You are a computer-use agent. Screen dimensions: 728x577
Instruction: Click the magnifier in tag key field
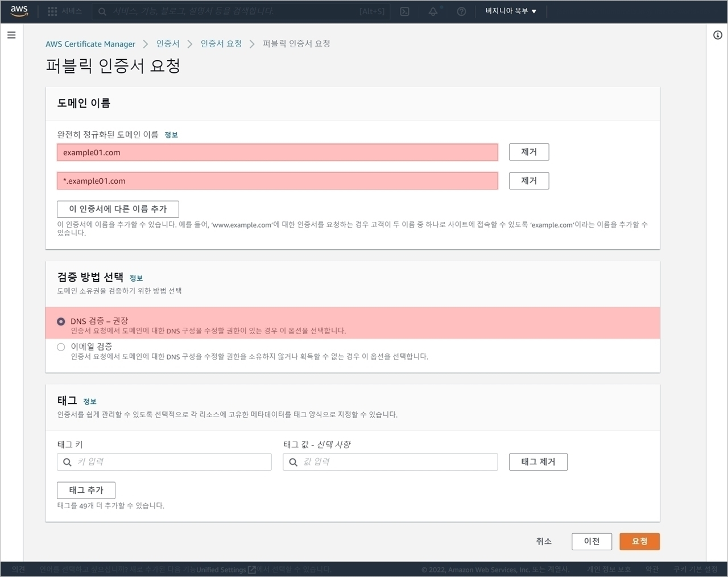67,462
